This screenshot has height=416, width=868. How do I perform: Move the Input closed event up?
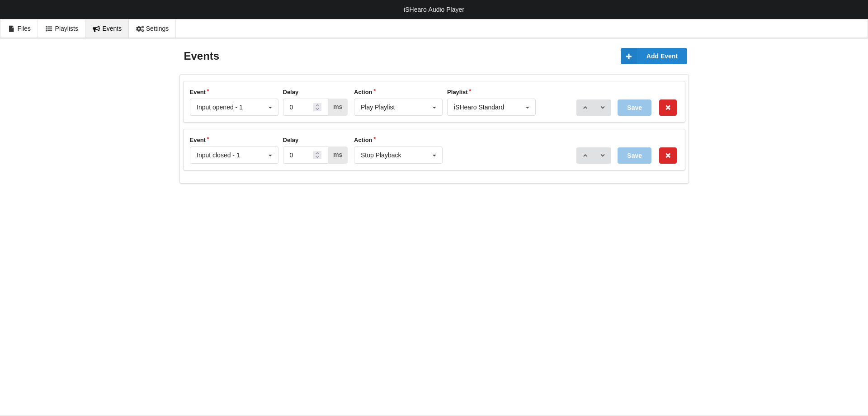585,156
